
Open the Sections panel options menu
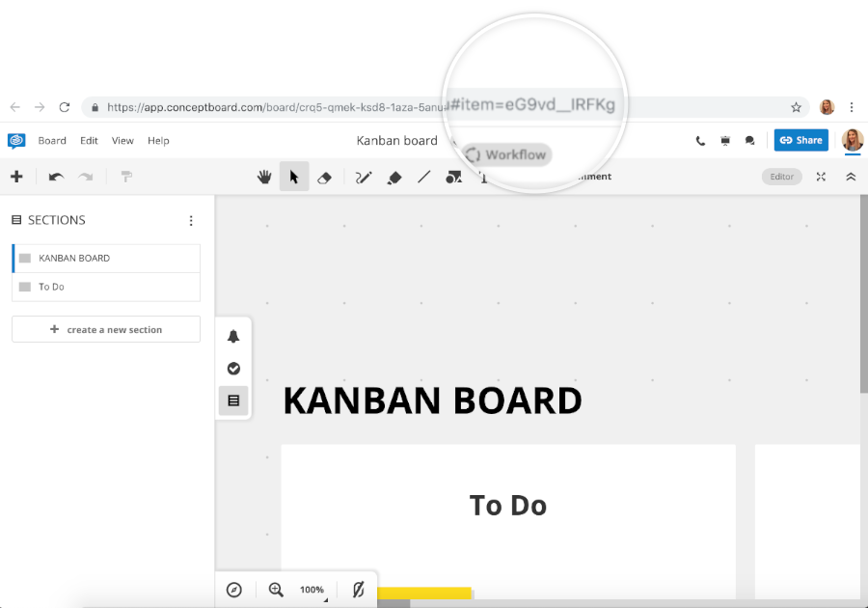click(x=191, y=220)
